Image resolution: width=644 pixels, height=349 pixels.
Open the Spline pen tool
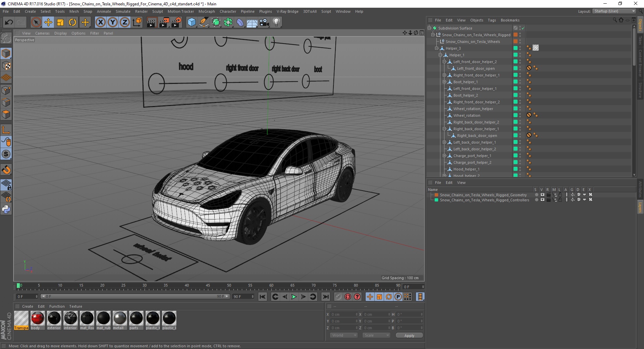click(204, 22)
